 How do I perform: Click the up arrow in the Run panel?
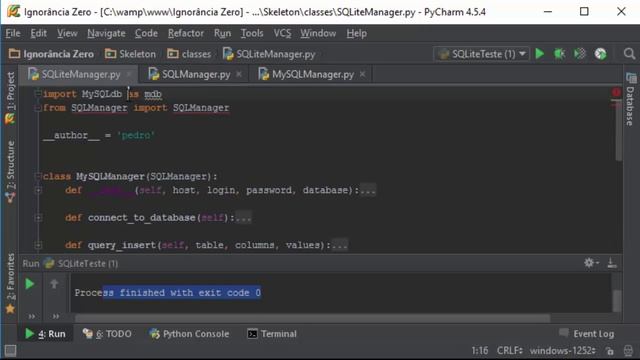click(x=54, y=284)
